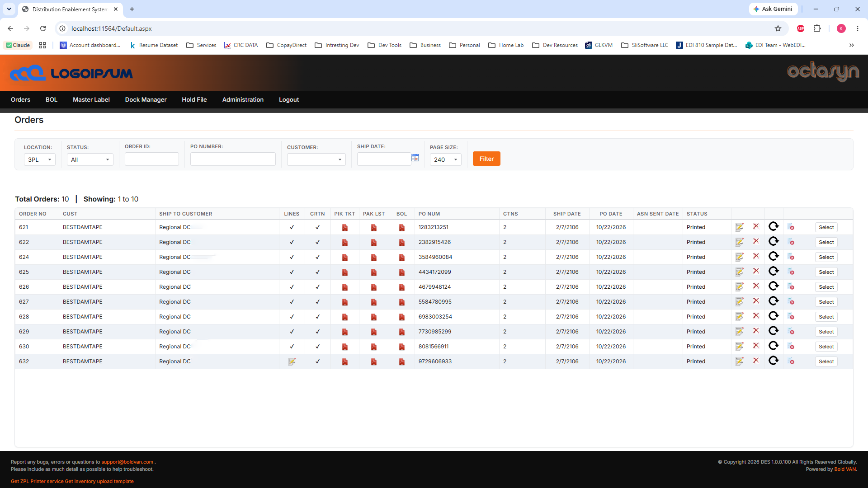Open the BOL menu
Viewport: 868px width, 488px height.
(52, 99)
